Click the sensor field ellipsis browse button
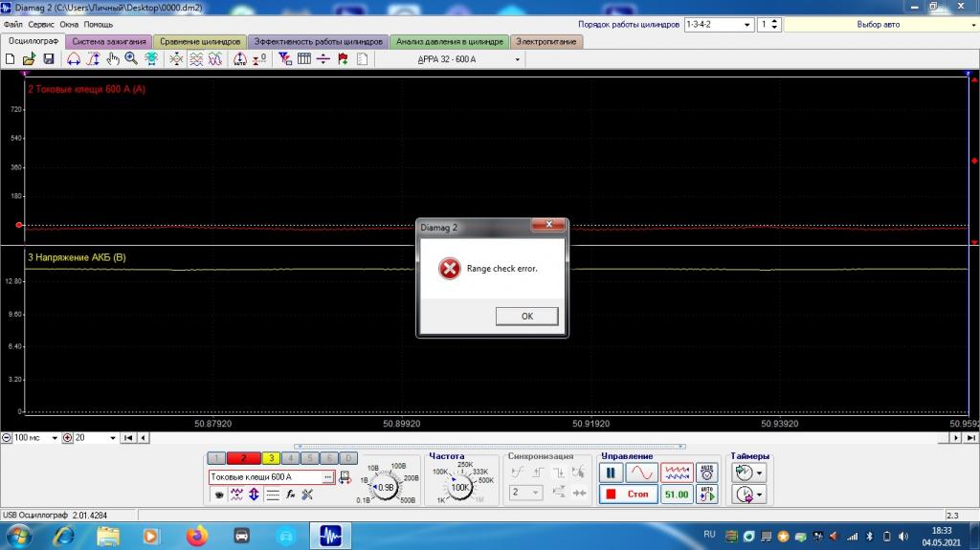This screenshot has width=980, height=550. click(327, 477)
